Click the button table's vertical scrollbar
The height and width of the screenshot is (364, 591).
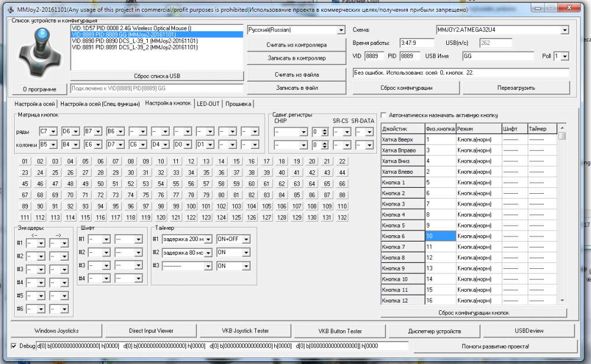point(562,219)
